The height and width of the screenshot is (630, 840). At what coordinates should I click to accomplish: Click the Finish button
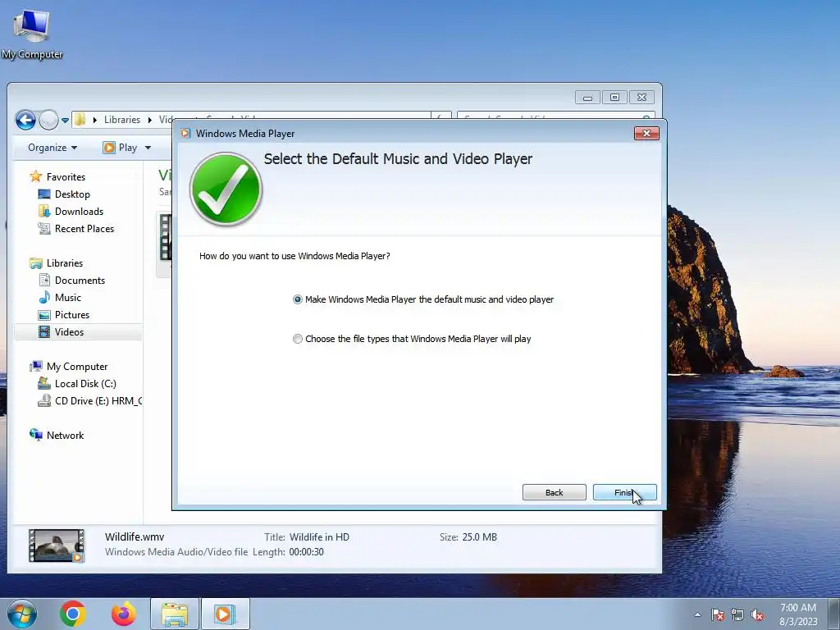(x=624, y=492)
